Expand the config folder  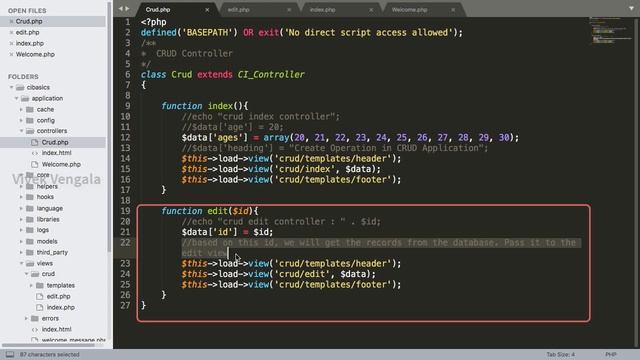(21, 120)
